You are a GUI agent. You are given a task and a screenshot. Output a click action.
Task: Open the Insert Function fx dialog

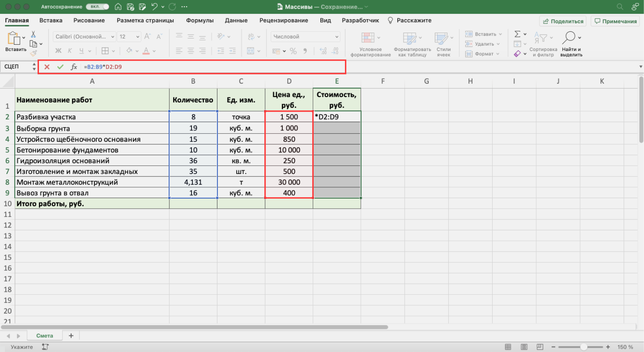[x=74, y=67]
